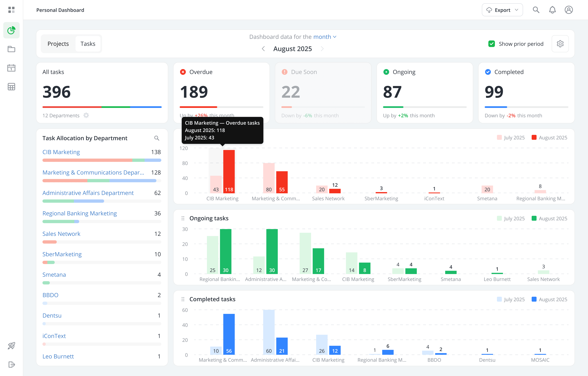Image resolution: width=588 pixels, height=376 pixels.
Task: Uncheck Show prior period checkbox
Action: pyautogui.click(x=491, y=44)
